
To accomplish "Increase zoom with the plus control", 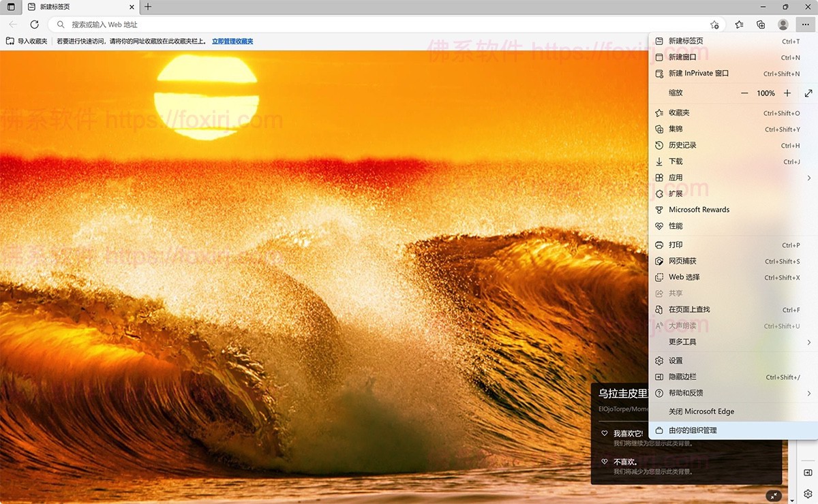I will point(787,93).
